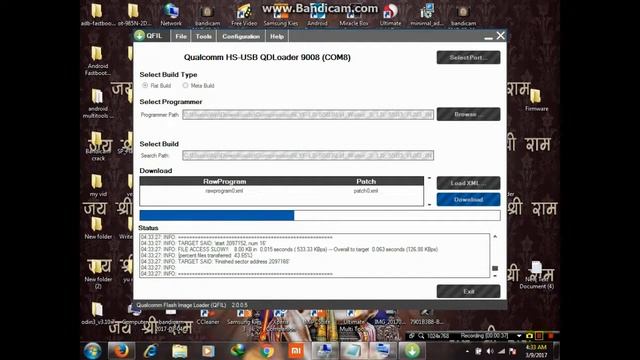Click the download progress bar
Screen dimensions: 640x360
320,215
